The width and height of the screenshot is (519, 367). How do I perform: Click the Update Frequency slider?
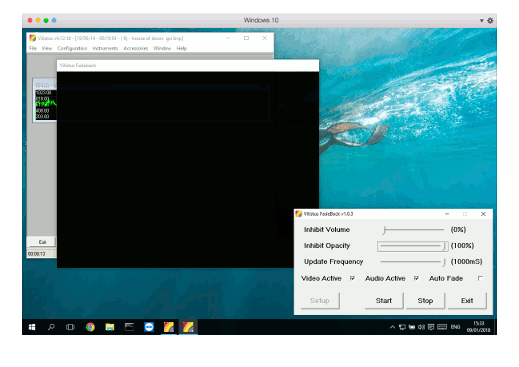point(413,262)
